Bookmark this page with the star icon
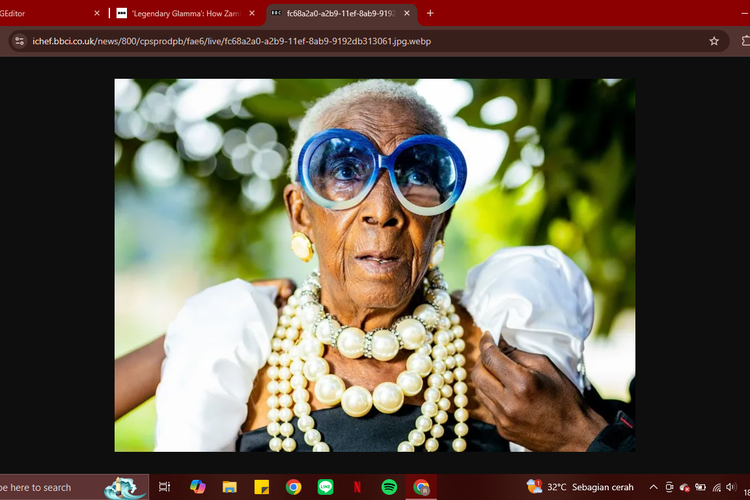Image resolution: width=750 pixels, height=500 pixels. (714, 41)
